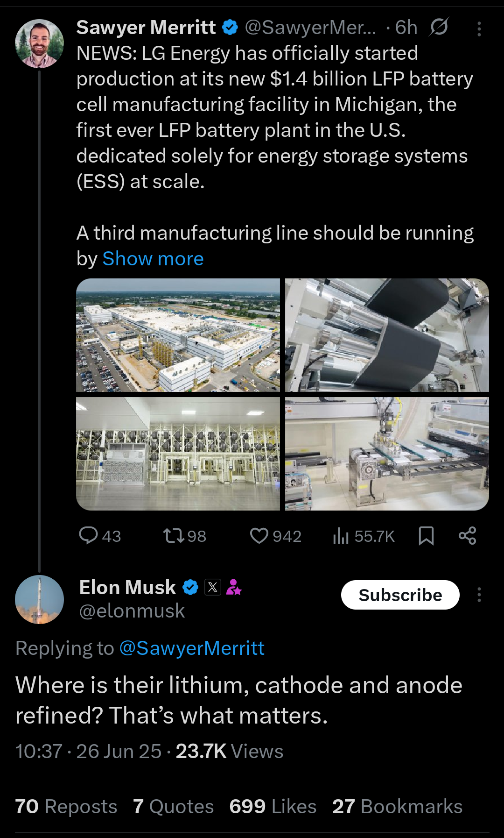
Task: Open aerial factory photo thumbnail
Action: pos(178,335)
